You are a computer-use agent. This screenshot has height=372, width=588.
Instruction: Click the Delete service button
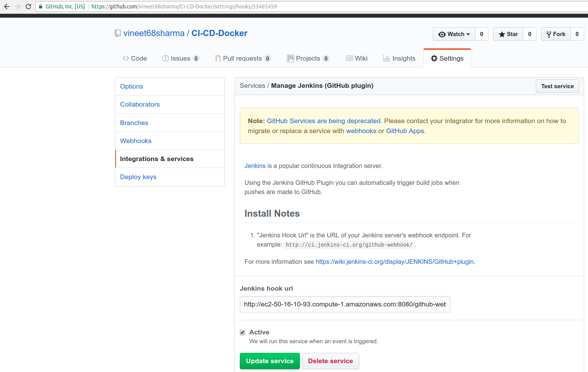point(331,361)
